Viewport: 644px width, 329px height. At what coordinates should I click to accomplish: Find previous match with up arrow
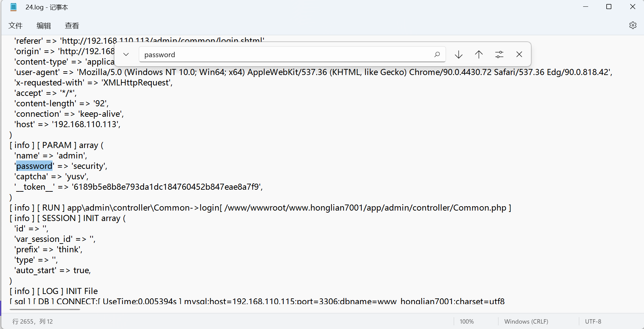click(x=479, y=54)
